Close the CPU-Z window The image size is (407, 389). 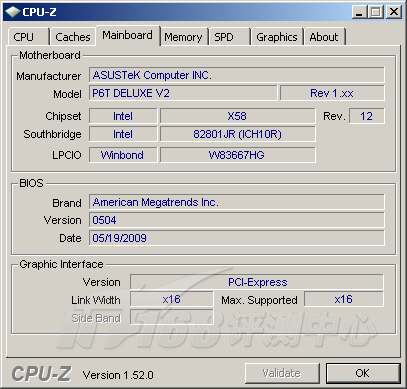(394, 12)
